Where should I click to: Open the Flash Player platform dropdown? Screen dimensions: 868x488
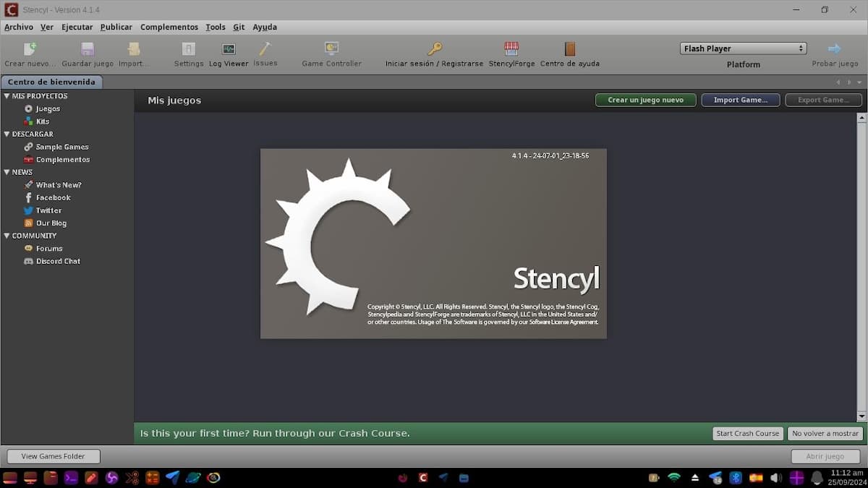pos(743,48)
